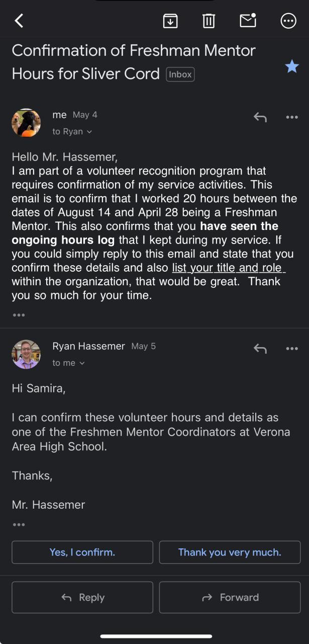Show trimmed content in first message
The height and width of the screenshot is (644, 309).
pyautogui.click(x=19, y=315)
